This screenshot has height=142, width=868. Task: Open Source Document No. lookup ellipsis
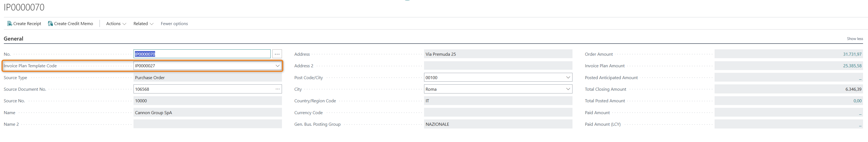point(277,89)
